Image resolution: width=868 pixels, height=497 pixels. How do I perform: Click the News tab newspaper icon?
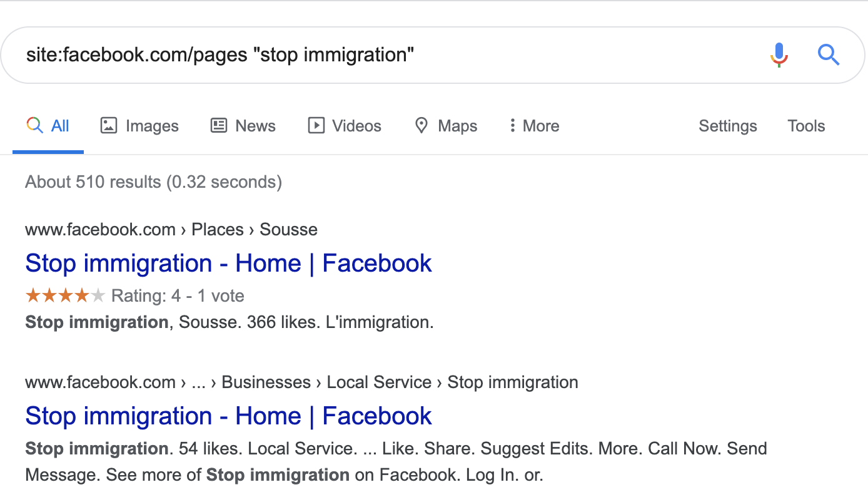[x=219, y=126]
